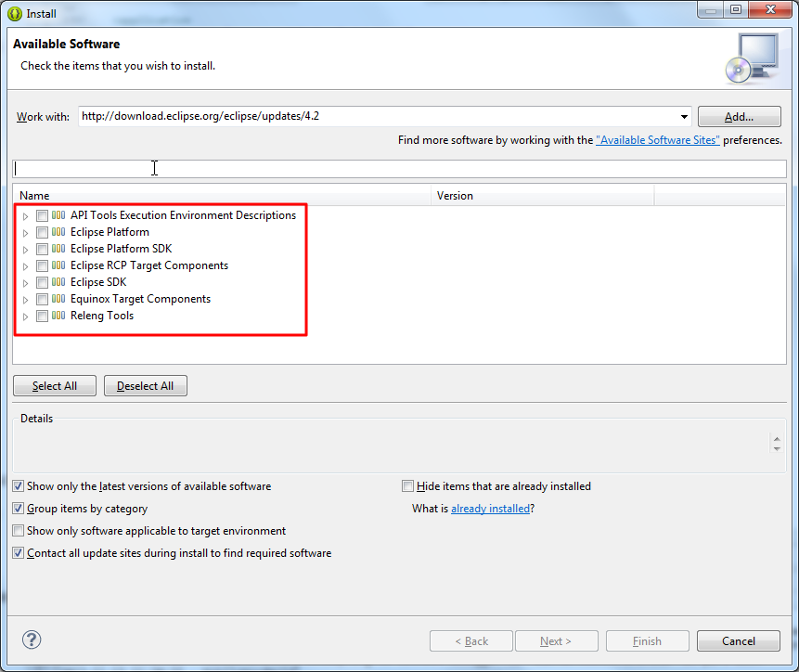Click the category icon beside Eclipse RCP Target Components

pos(58,265)
